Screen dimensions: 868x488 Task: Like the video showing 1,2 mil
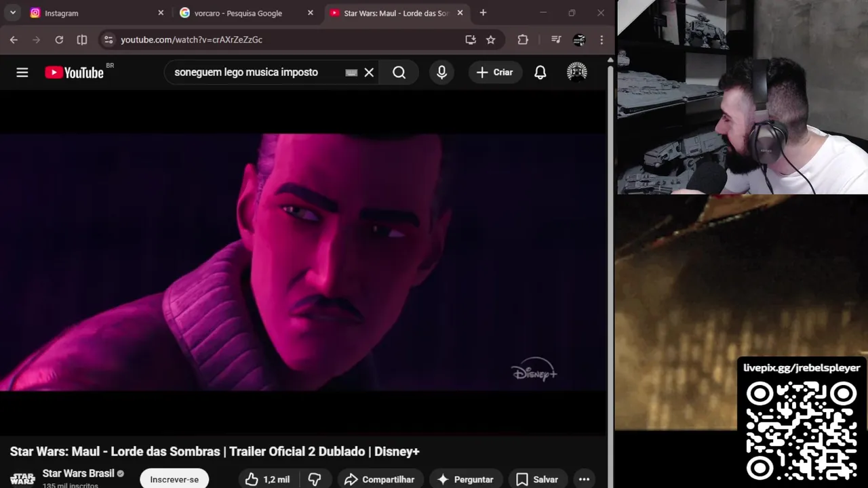point(268,479)
